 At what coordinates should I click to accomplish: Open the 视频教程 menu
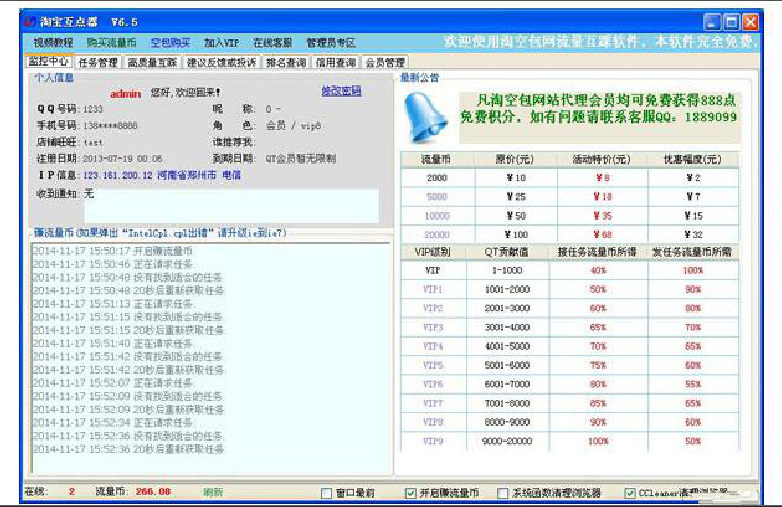pyautogui.click(x=53, y=43)
